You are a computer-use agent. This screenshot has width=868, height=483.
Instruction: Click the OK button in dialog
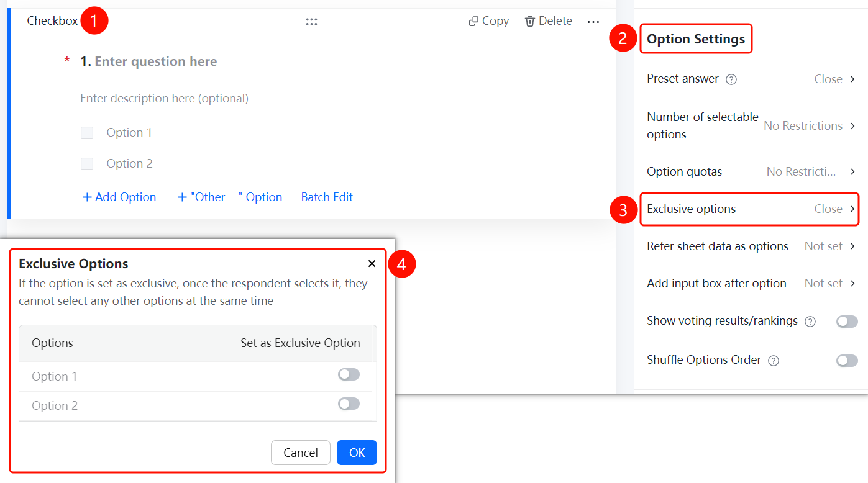(x=357, y=453)
